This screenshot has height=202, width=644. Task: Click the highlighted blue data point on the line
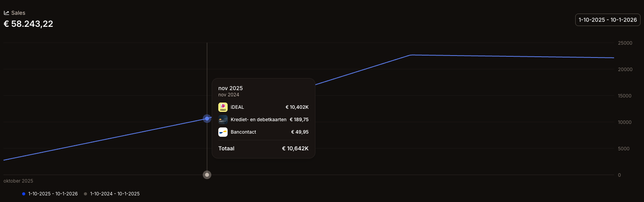click(x=207, y=118)
